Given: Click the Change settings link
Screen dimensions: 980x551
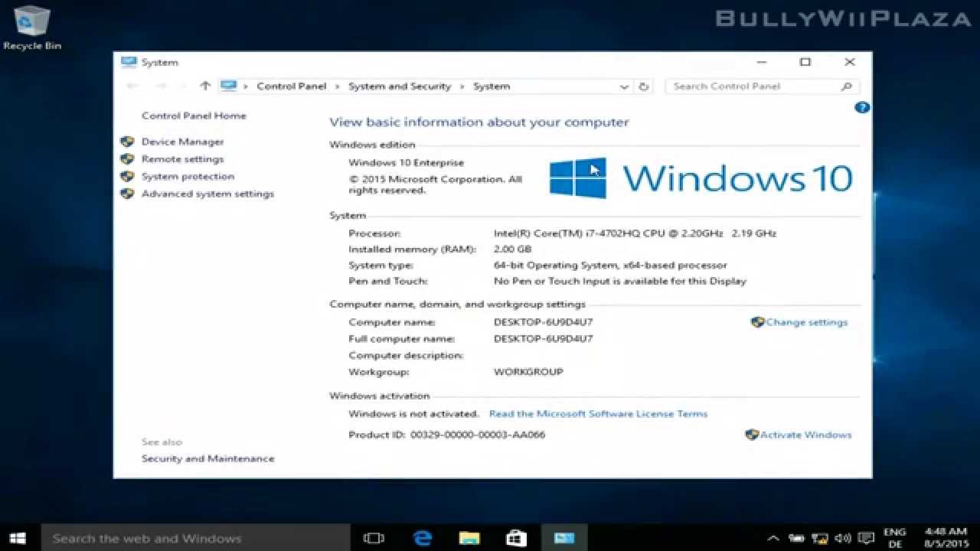Looking at the screenshot, I should click(807, 322).
